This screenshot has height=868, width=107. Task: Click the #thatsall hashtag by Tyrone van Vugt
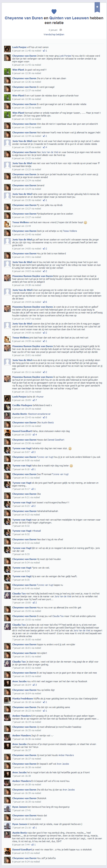tap(36, 531)
